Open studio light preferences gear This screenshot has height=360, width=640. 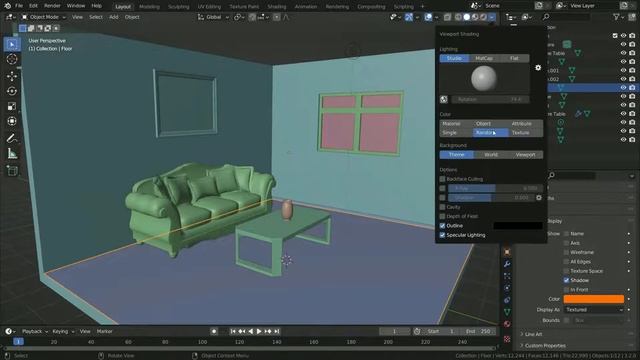(x=538, y=68)
